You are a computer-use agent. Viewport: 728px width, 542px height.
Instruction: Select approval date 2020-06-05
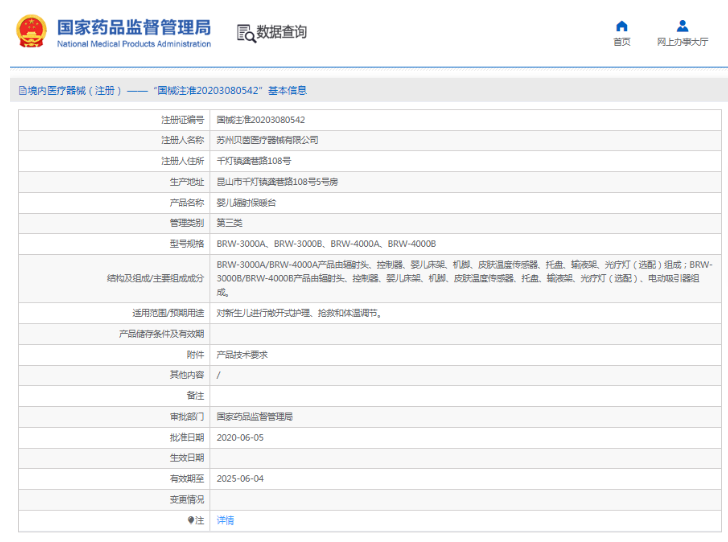click(240, 438)
